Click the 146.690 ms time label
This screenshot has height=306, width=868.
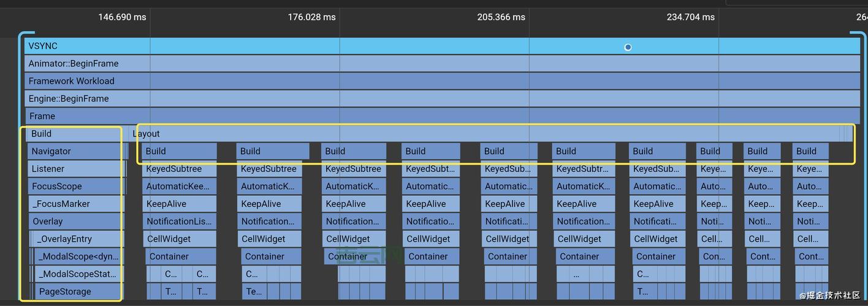pos(122,17)
